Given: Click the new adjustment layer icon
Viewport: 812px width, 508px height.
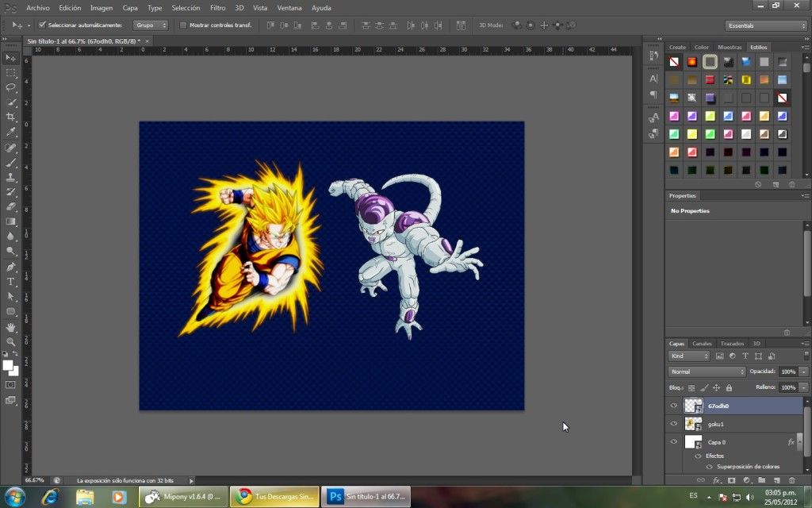Looking at the screenshot, I should tap(746, 480).
